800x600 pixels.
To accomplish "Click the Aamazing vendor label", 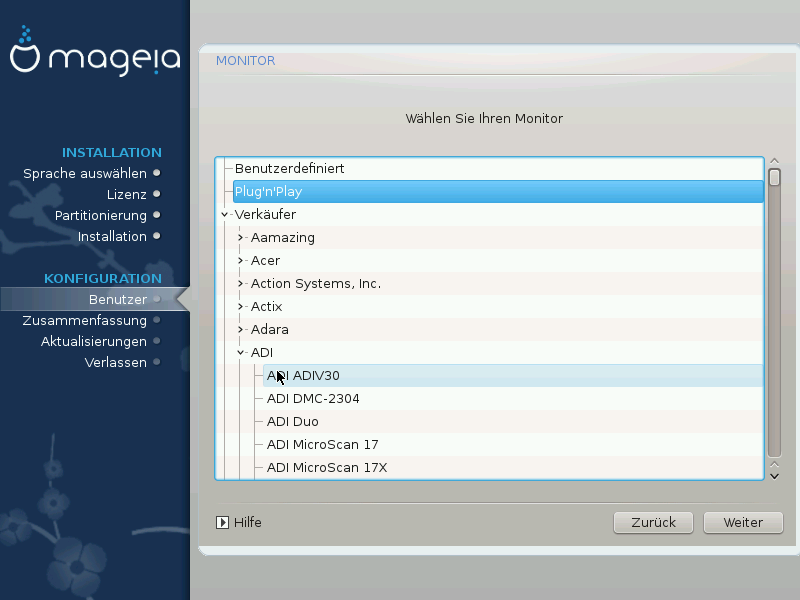I will [x=283, y=238].
